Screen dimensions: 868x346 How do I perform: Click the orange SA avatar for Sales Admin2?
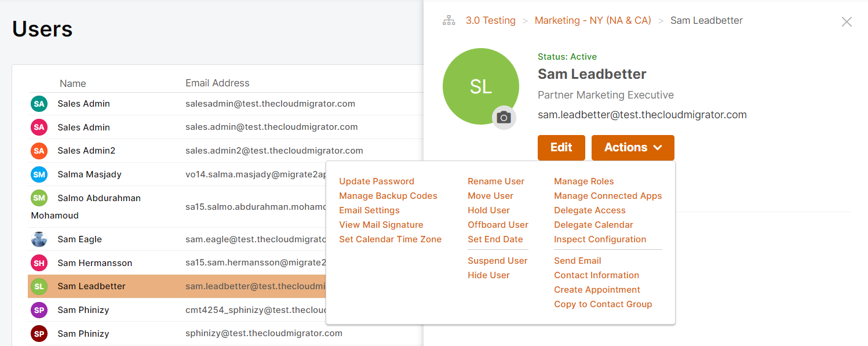coord(39,151)
